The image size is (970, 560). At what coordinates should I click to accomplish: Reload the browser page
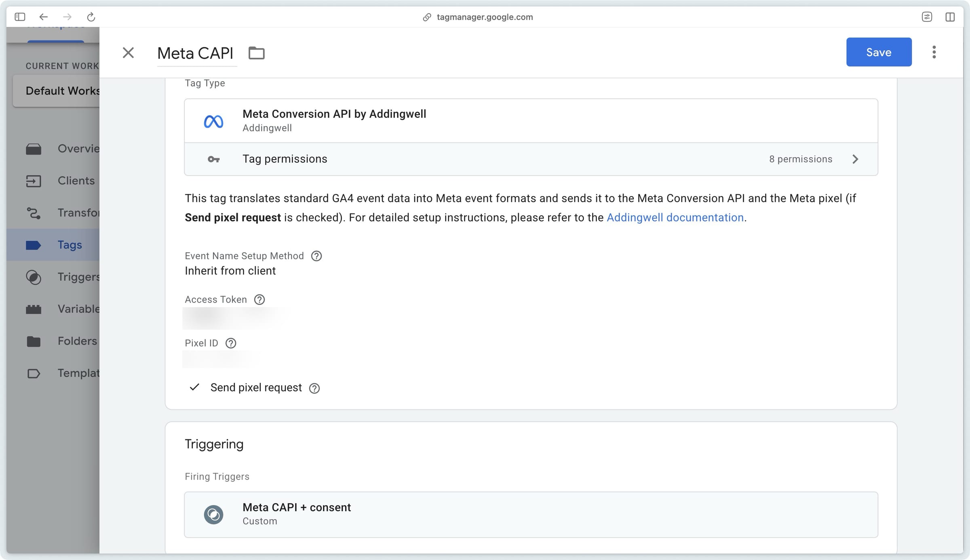(x=91, y=17)
